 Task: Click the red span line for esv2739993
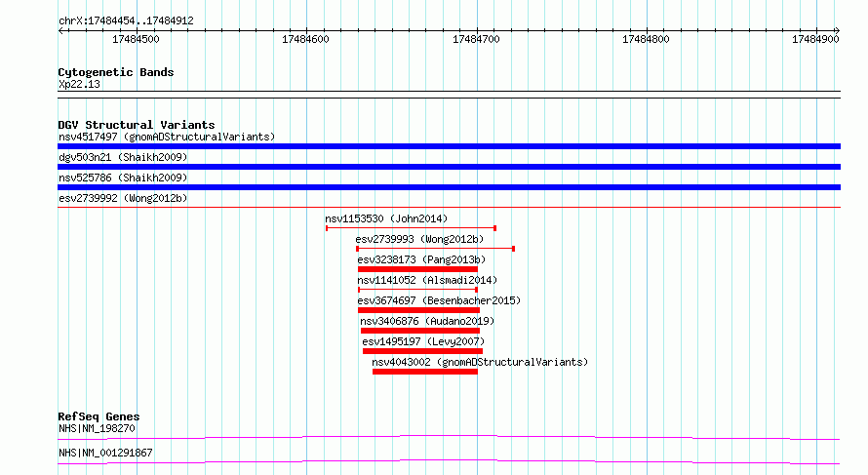436,249
